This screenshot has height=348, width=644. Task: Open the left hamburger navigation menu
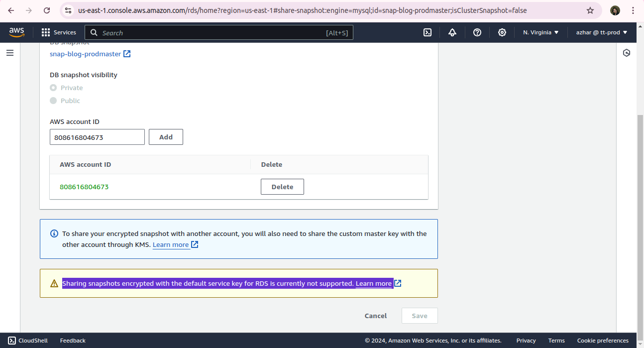(x=10, y=53)
